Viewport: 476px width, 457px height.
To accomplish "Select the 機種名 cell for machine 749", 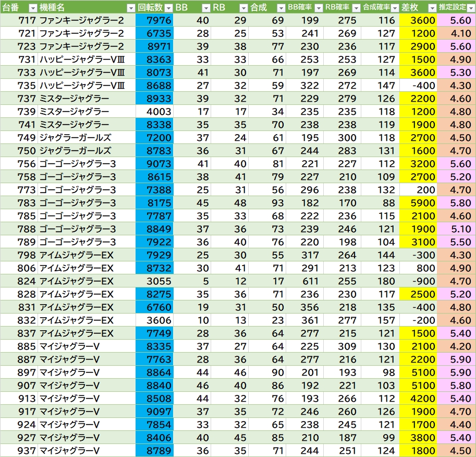I will pos(86,138).
